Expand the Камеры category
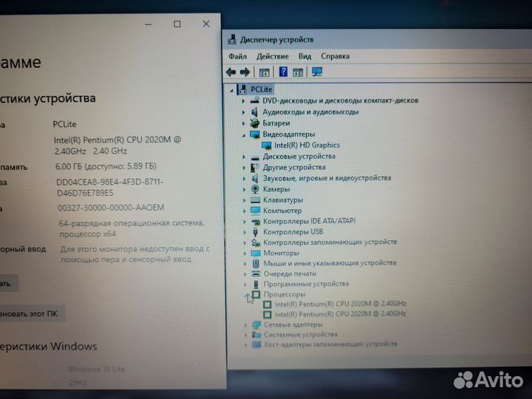 point(245,189)
